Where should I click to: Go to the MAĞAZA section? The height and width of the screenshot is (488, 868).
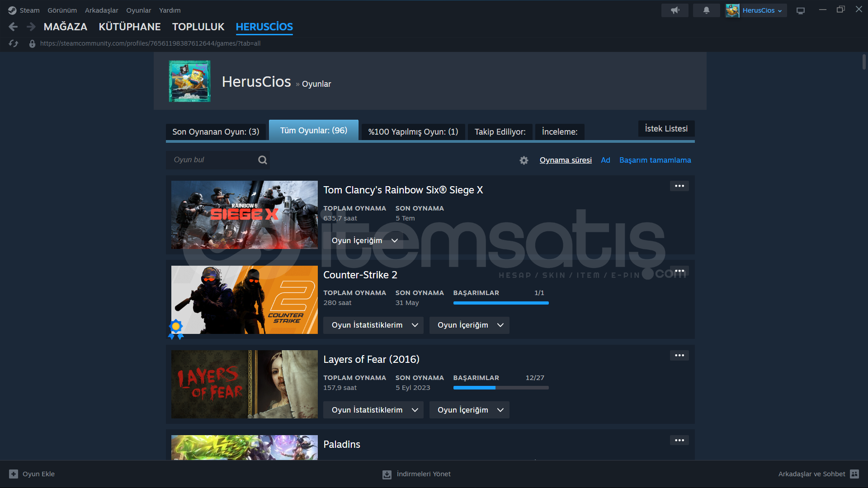coord(66,27)
